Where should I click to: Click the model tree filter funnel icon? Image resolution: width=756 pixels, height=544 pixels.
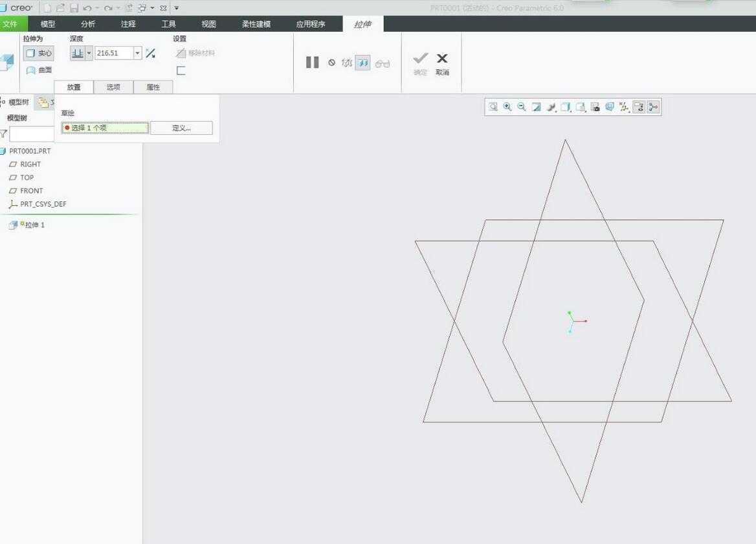(4, 133)
